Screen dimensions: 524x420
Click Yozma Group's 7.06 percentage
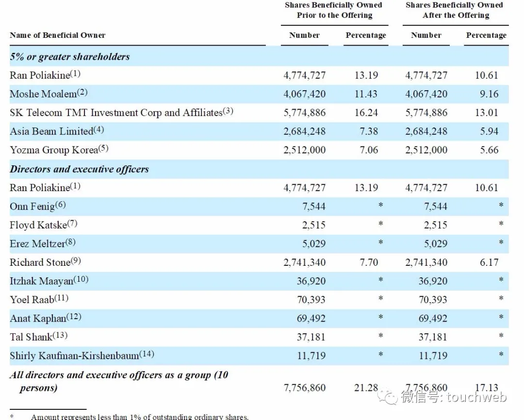click(369, 150)
